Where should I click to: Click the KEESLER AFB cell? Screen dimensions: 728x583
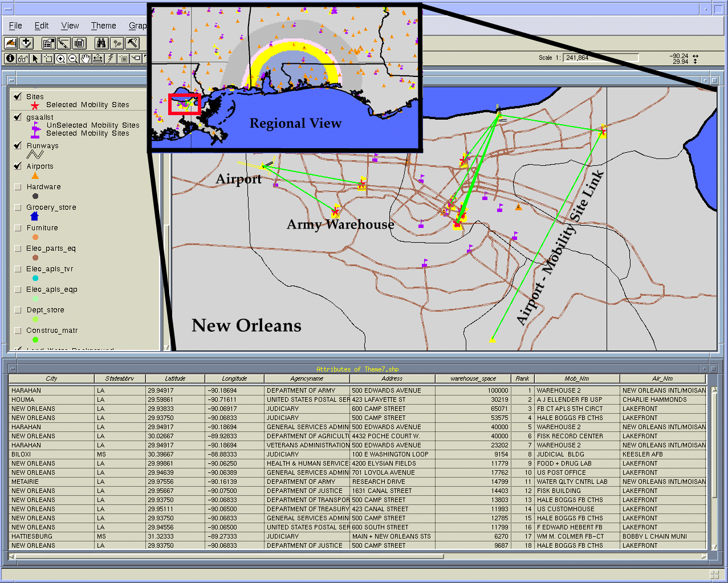pyautogui.click(x=663, y=454)
